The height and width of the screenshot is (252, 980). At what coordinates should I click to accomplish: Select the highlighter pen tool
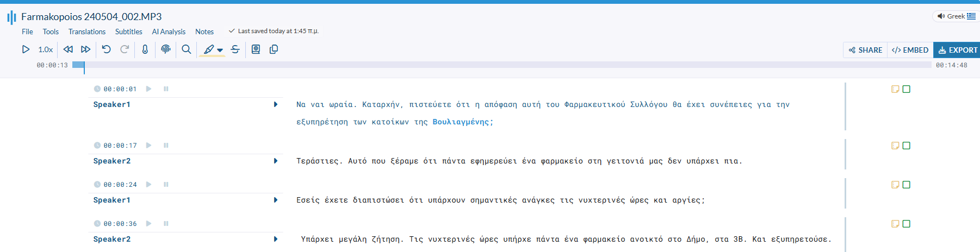tap(209, 49)
